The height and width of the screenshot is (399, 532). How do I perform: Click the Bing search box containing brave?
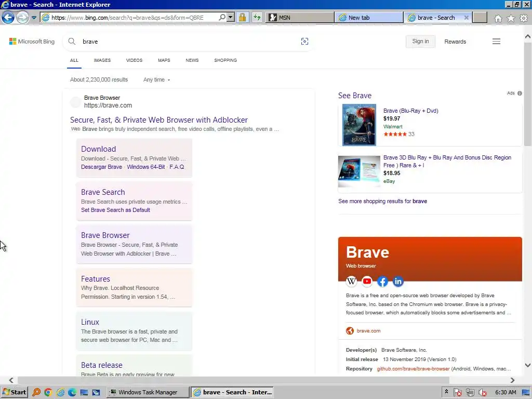click(188, 42)
